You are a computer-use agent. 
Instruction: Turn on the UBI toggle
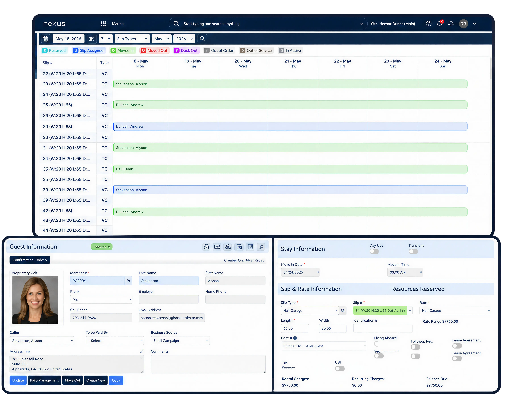coord(340,369)
